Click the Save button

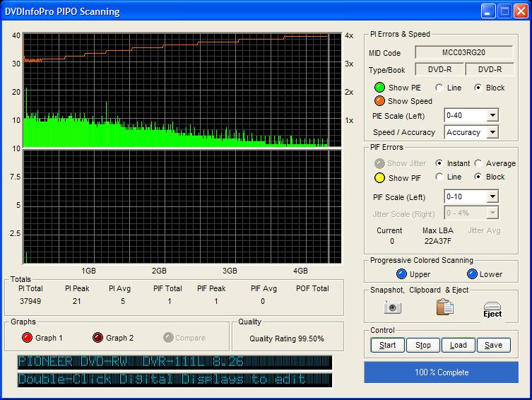(494, 345)
